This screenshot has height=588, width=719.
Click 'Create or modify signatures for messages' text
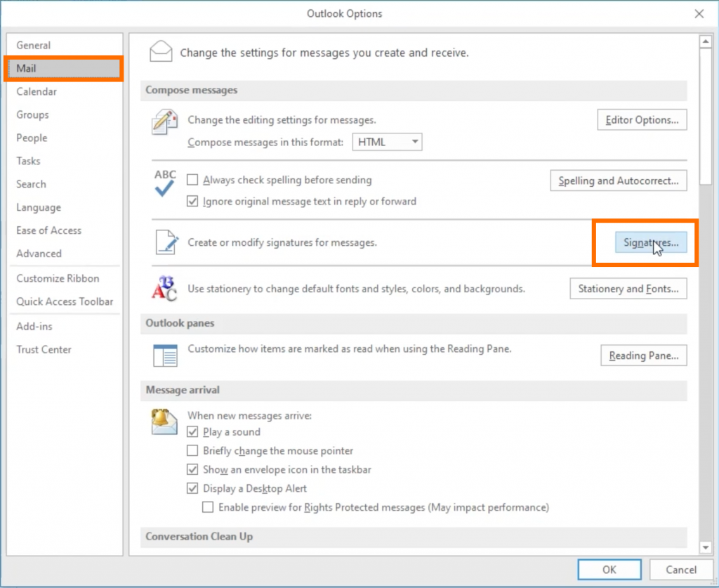click(x=282, y=242)
